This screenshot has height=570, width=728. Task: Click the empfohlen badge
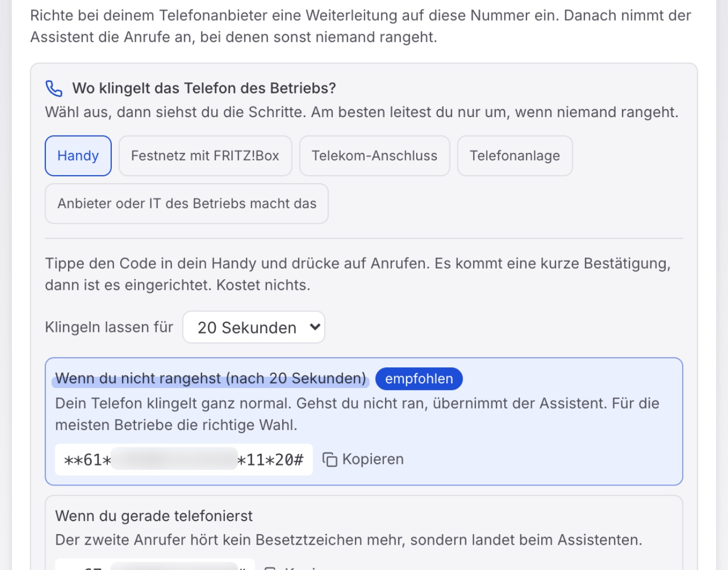(419, 378)
